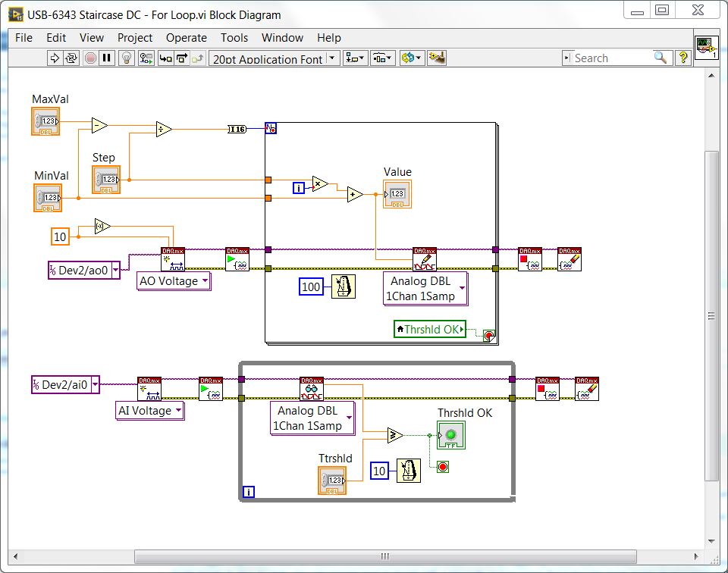Click the blue 100 numeric constant
Image resolution: width=728 pixels, height=573 pixels.
(311, 286)
